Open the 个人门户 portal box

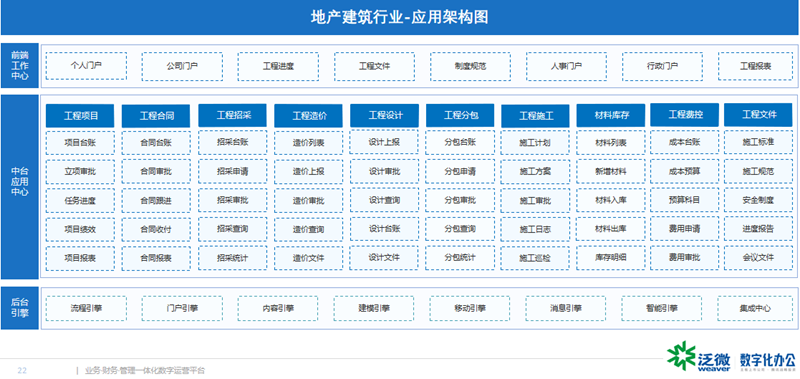point(86,66)
